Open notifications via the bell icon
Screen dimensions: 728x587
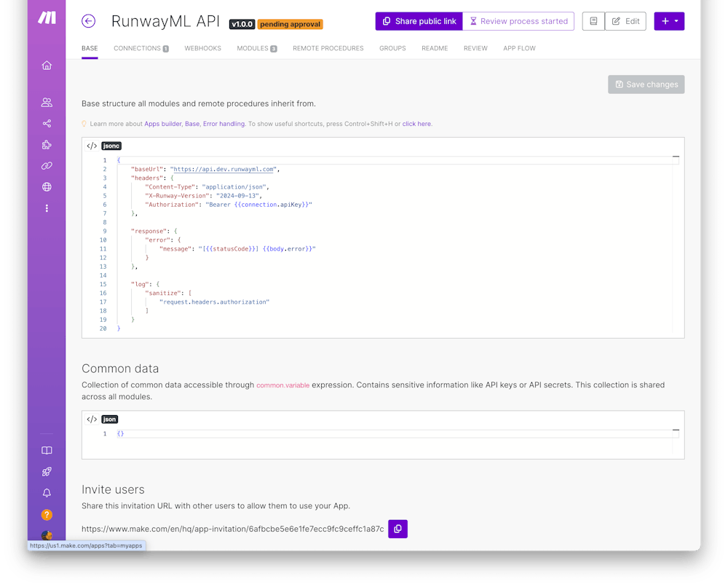click(x=46, y=492)
